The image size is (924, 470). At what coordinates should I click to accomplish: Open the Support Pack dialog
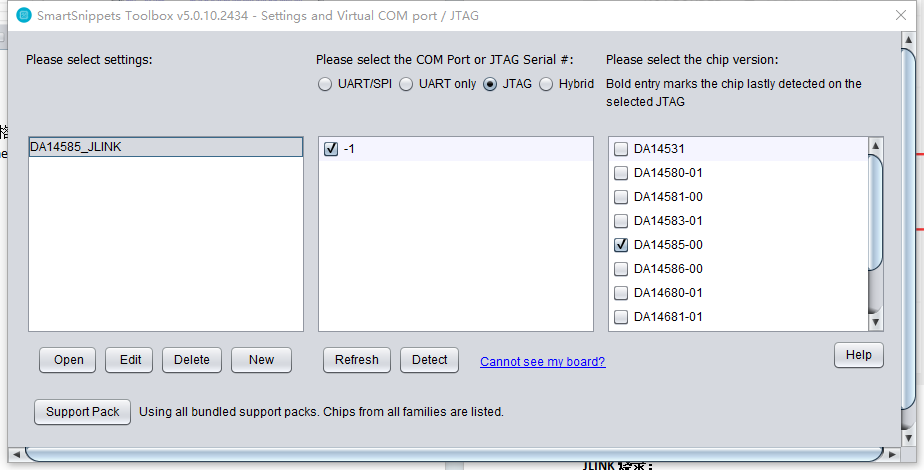[x=82, y=412]
